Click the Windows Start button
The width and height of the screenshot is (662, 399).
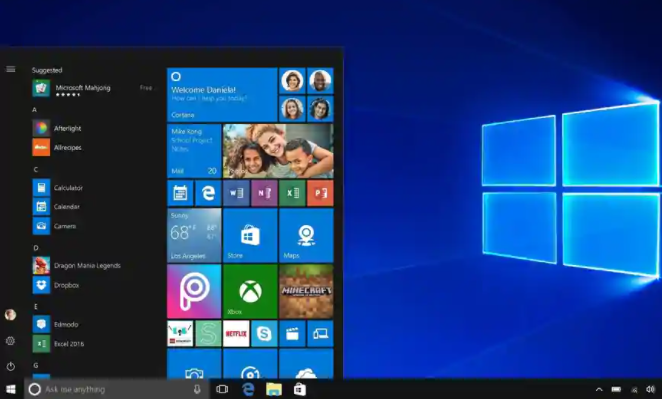click(x=11, y=389)
